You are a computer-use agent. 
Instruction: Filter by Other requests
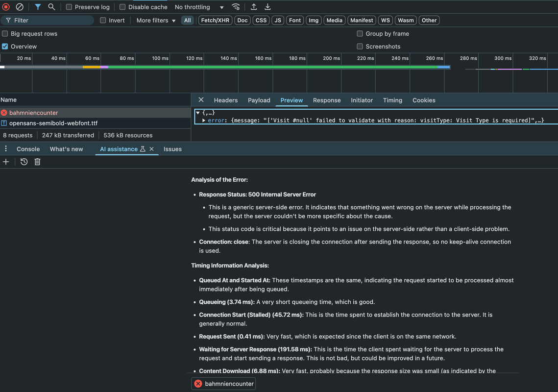pos(429,20)
